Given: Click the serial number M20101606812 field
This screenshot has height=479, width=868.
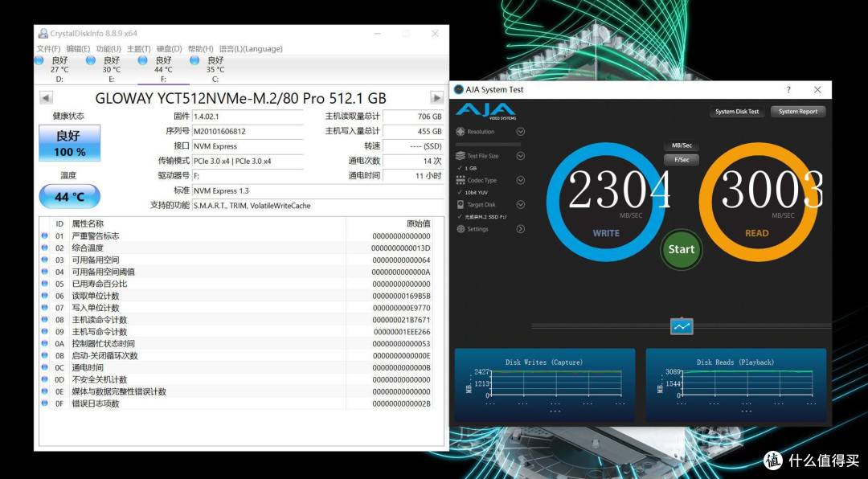Looking at the screenshot, I should [x=248, y=131].
